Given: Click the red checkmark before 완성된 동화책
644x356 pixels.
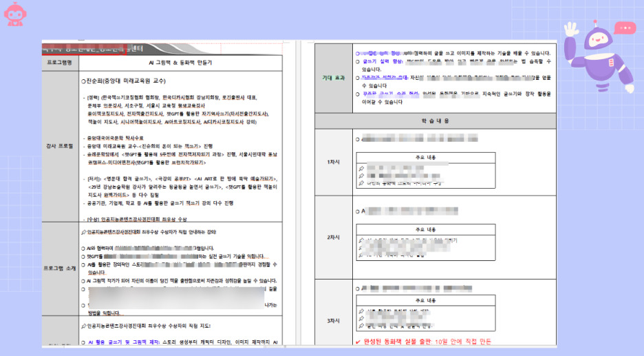Looking at the screenshot, I should [358, 342].
